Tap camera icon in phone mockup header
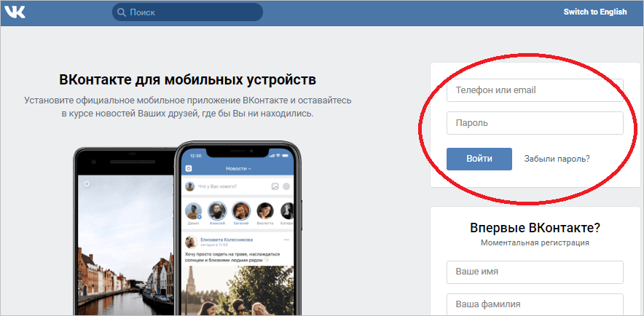Viewport: 644px width, 316px height. coord(189,168)
